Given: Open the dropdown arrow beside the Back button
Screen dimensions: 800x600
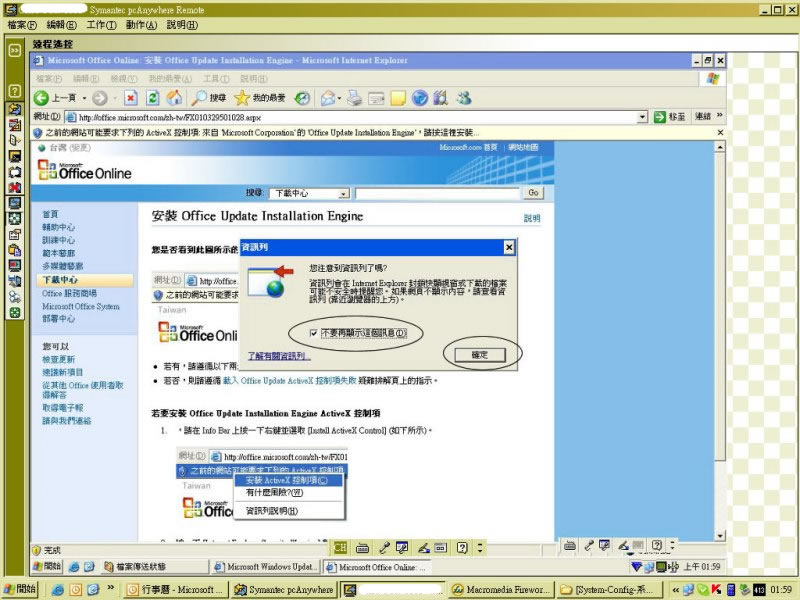Looking at the screenshot, I should pos(85,98).
